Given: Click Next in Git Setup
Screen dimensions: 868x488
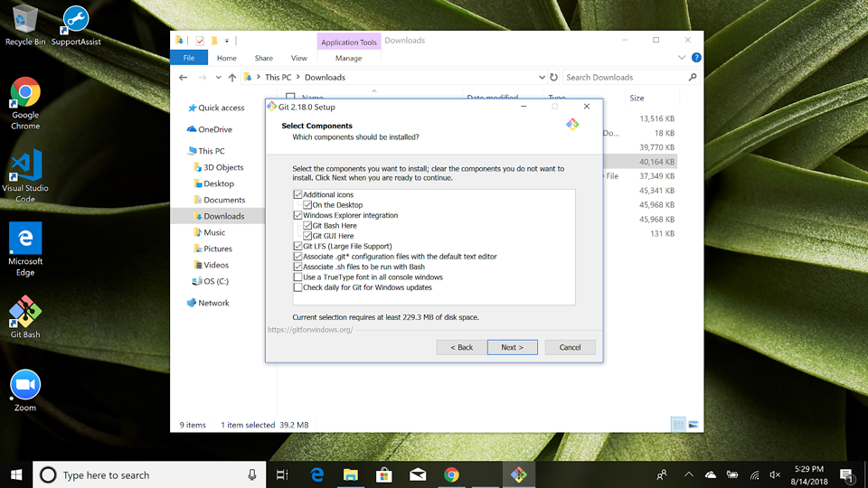Looking at the screenshot, I should pos(512,347).
